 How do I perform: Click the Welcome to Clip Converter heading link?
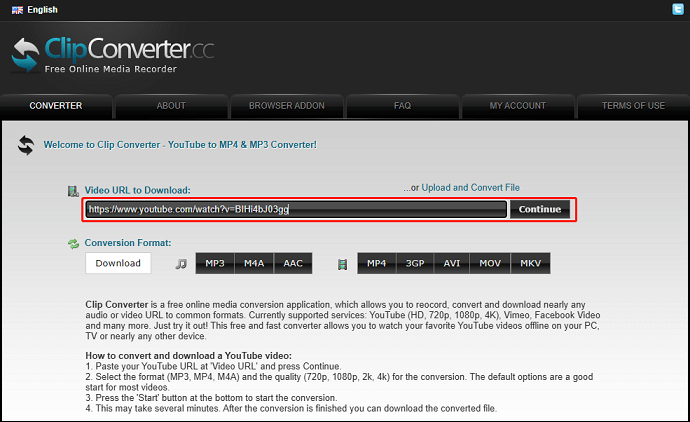(x=180, y=145)
